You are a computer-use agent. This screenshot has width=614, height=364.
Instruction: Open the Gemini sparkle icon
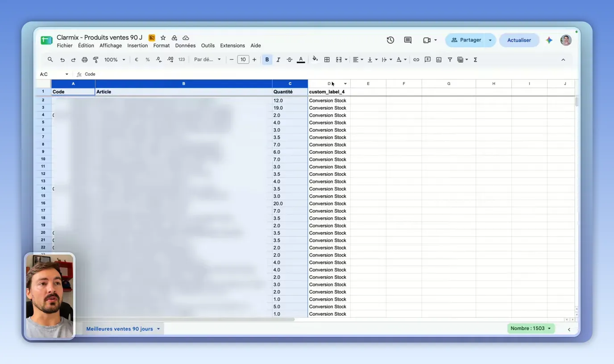click(549, 40)
